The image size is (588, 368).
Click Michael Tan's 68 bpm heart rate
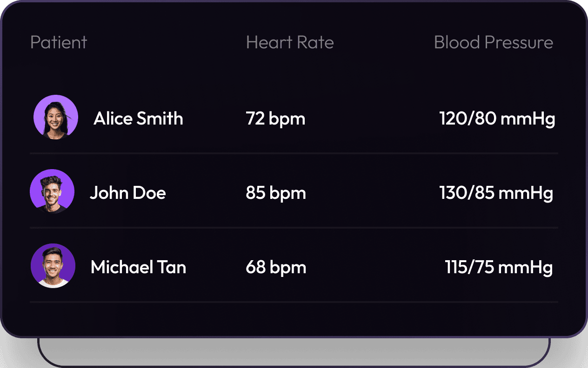(x=276, y=267)
